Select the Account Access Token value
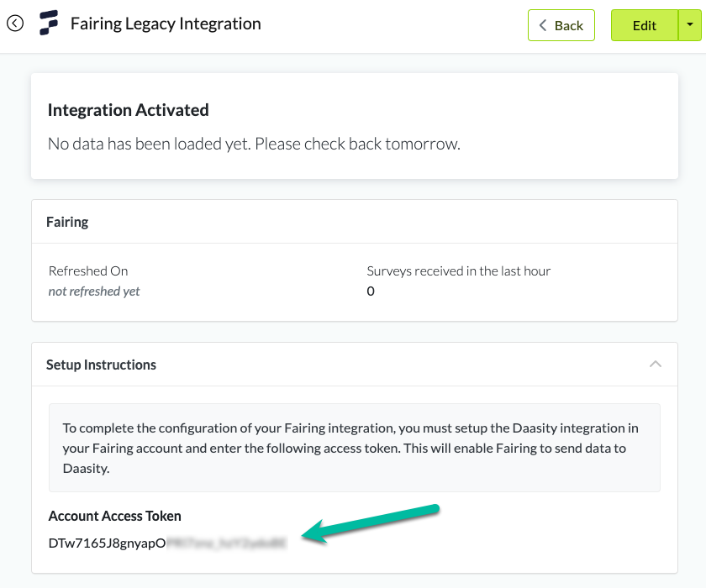This screenshot has width=706, height=588. tap(167, 543)
